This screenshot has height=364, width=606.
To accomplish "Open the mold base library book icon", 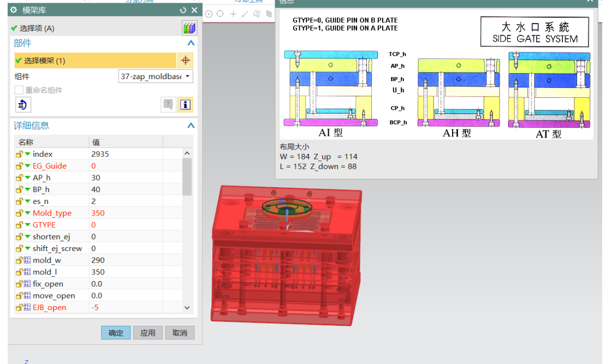I will (189, 28).
